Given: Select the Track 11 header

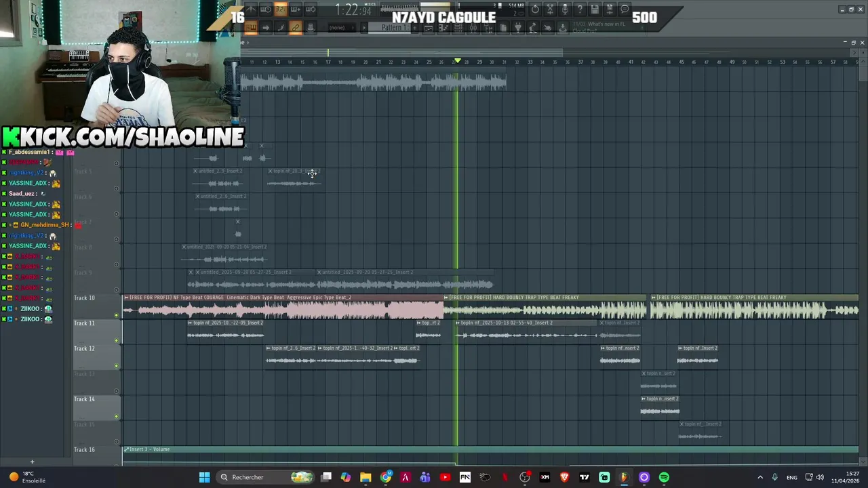Looking at the screenshot, I should click(x=96, y=332).
